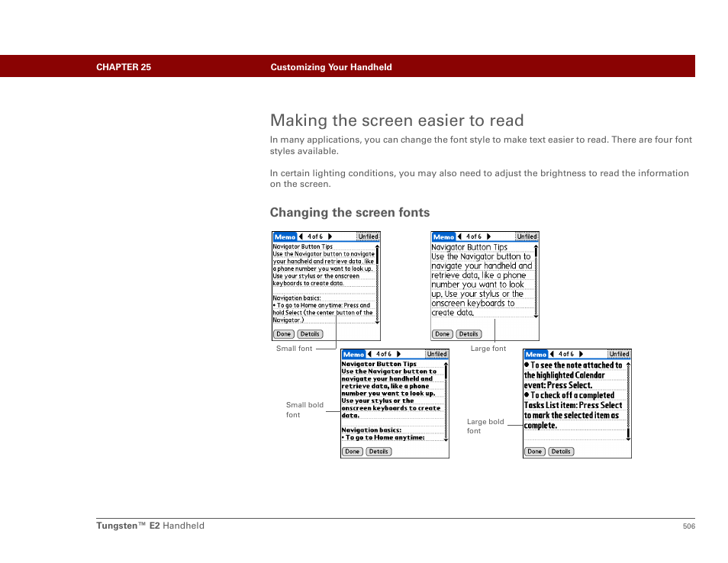Click previous memo arrow in Small font screen
The height and width of the screenshot is (563, 728).
click(301, 236)
